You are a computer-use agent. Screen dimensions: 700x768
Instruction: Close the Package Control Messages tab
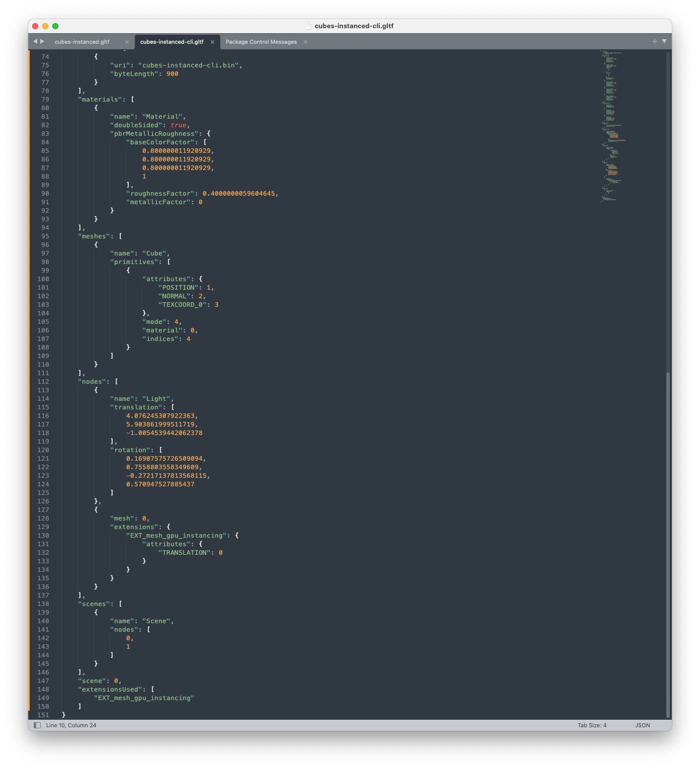pyautogui.click(x=305, y=42)
